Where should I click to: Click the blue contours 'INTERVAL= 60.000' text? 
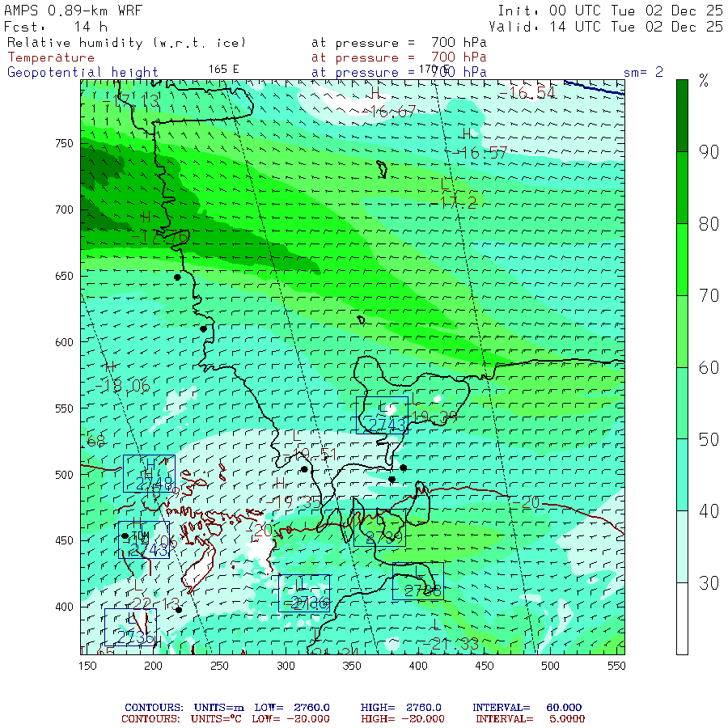pos(527,708)
